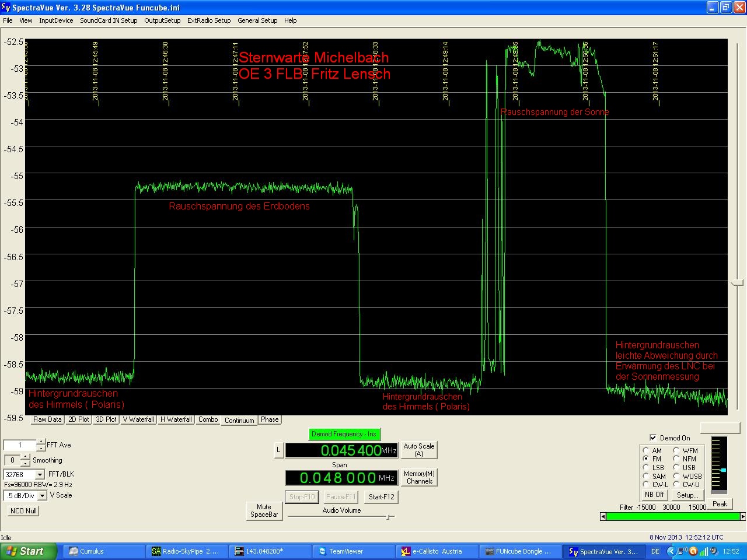The image size is (747, 560).
Task: Show hidden system tray icons
Action: click(x=671, y=551)
